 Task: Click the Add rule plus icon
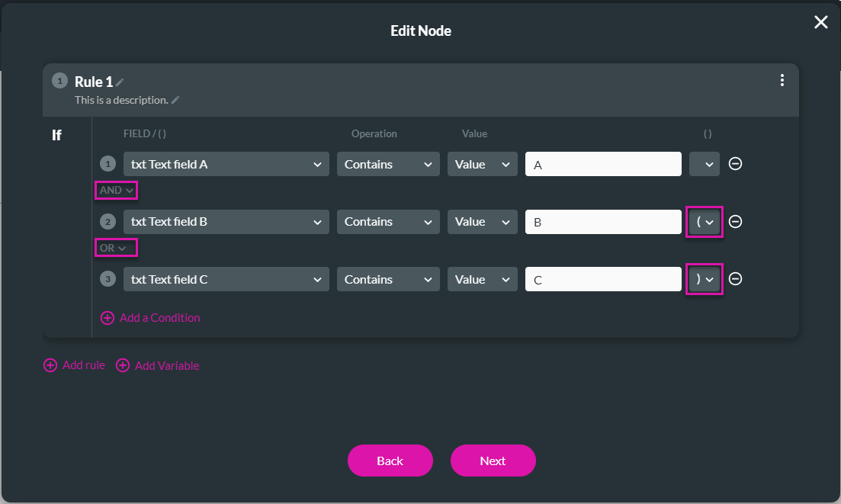coord(50,365)
